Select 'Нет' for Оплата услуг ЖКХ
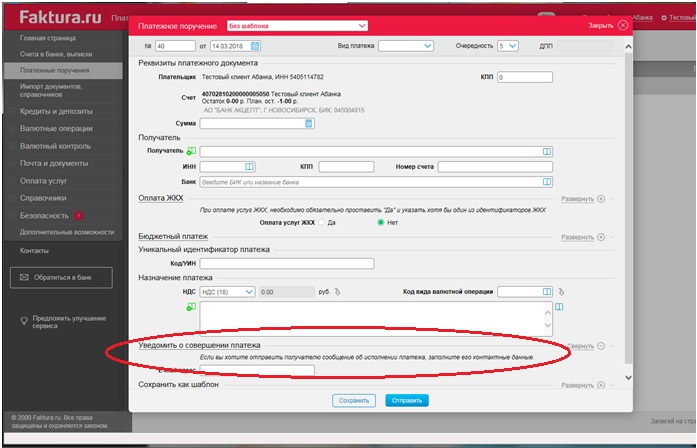 380,222
